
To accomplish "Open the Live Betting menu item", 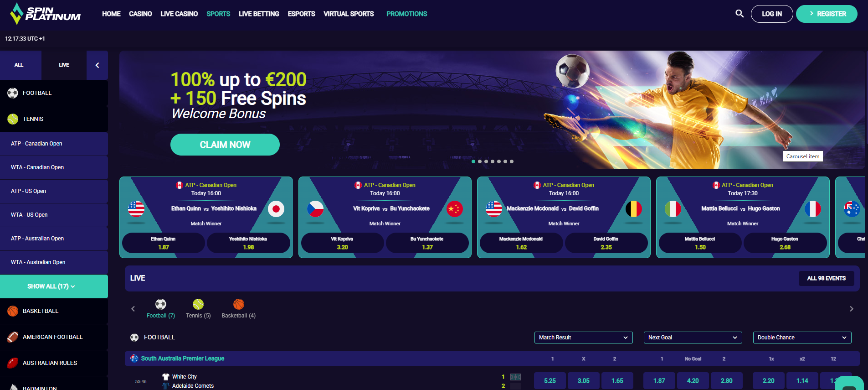I will coord(259,14).
